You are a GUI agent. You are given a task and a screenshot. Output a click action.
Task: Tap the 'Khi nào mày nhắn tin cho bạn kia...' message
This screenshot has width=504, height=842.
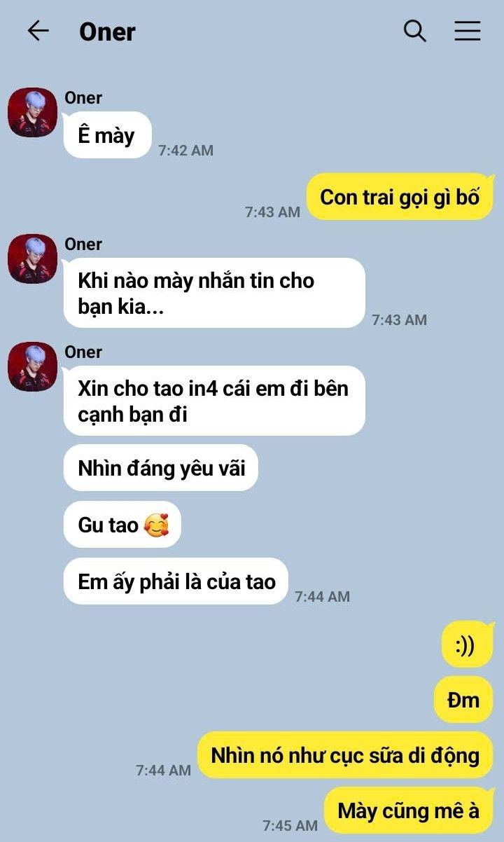click(x=214, y=293)
